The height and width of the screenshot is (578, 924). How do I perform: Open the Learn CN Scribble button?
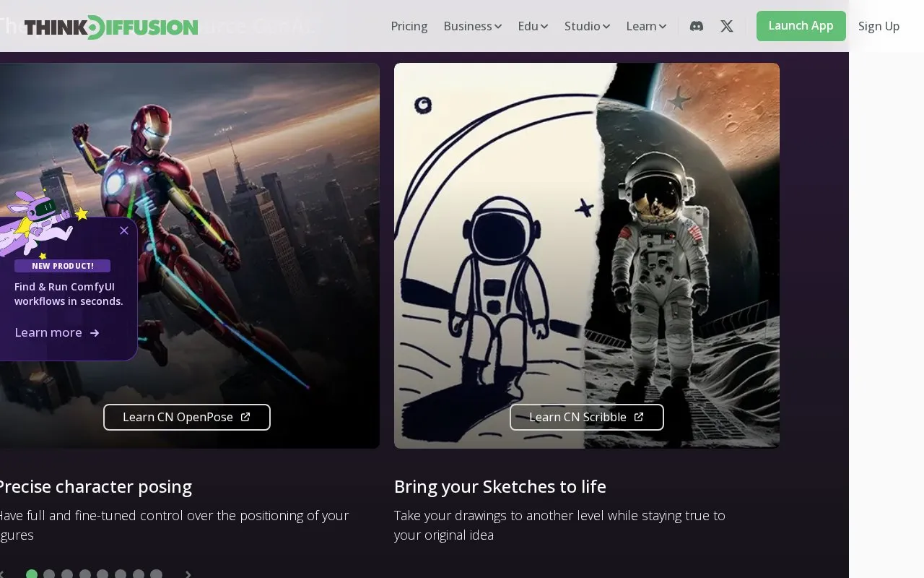tap(587, 417)
